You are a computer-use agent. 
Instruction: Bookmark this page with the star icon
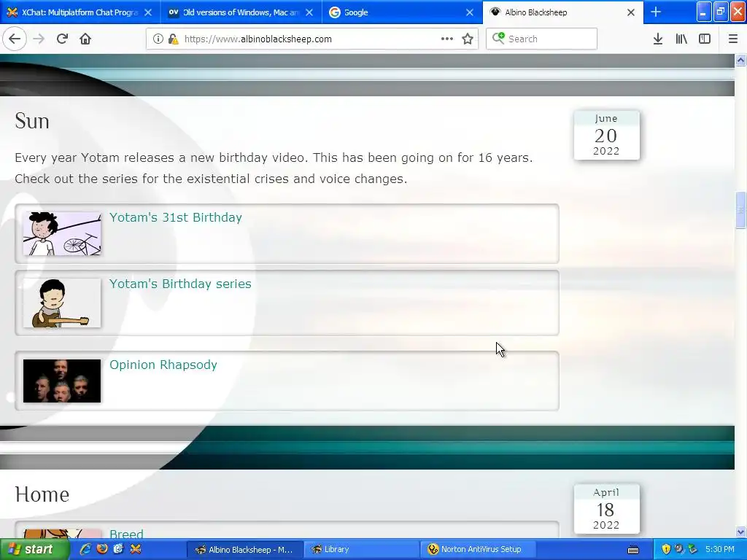click(x=468, y=39)
